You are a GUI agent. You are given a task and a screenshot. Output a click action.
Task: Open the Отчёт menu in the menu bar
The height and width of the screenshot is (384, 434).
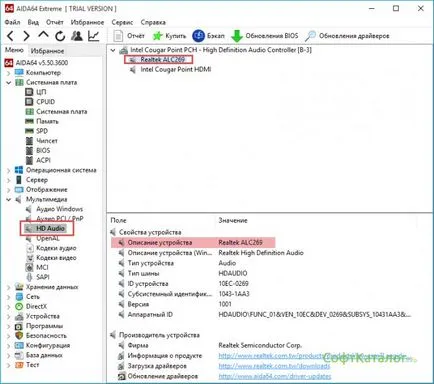[55, 22]
